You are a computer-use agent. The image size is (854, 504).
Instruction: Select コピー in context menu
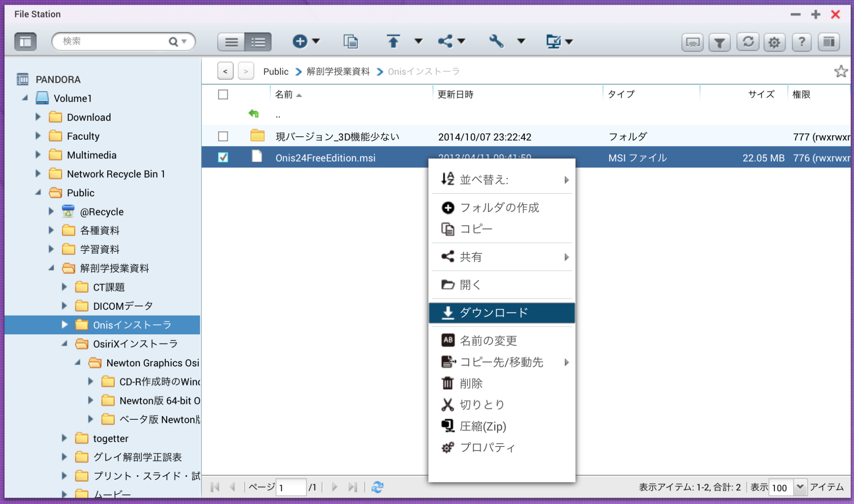[x=502, y=229]
